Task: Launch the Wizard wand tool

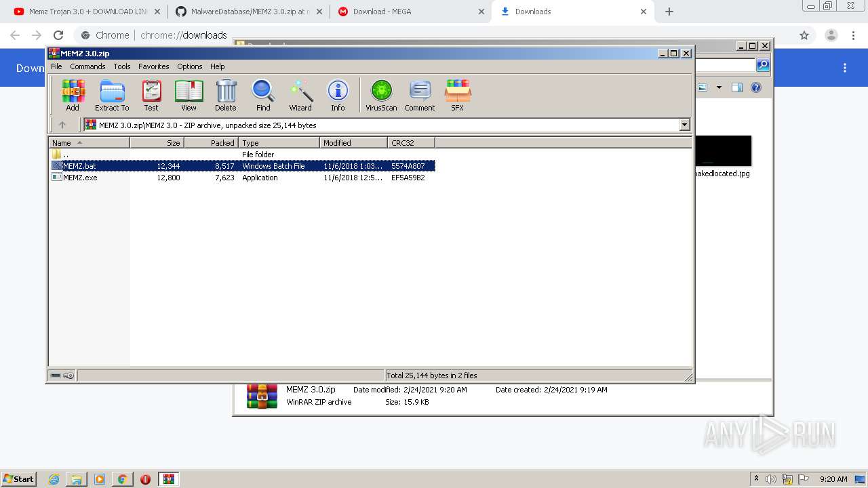Action: point(300,95)
